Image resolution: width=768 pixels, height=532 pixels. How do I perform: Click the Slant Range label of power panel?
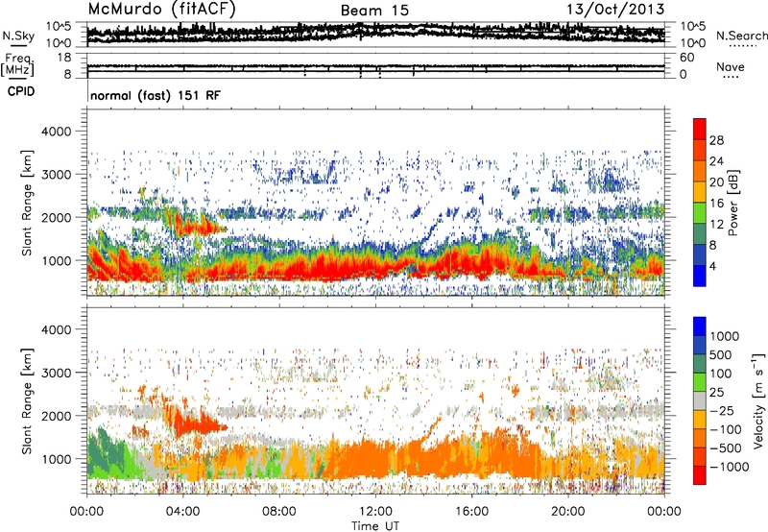click(28, 203)
